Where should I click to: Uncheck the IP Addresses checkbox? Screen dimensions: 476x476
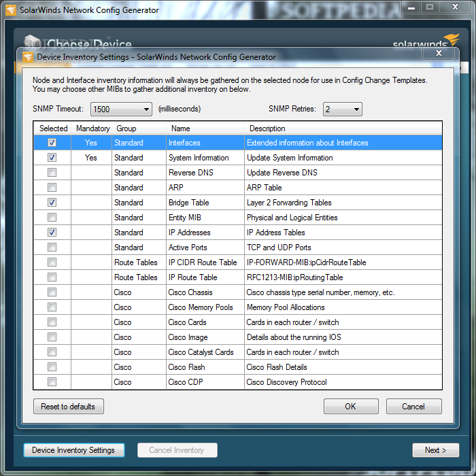(52, 233)
